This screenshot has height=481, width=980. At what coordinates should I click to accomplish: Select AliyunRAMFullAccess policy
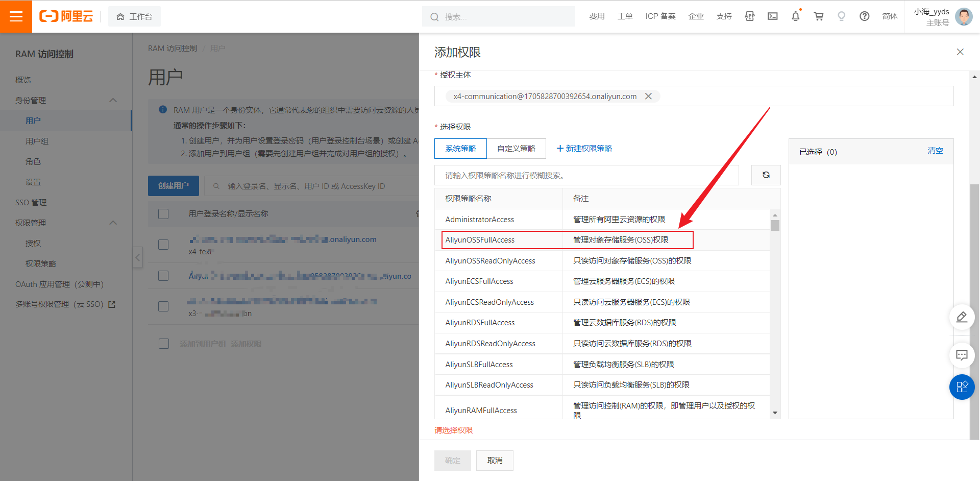click(602, 407)
